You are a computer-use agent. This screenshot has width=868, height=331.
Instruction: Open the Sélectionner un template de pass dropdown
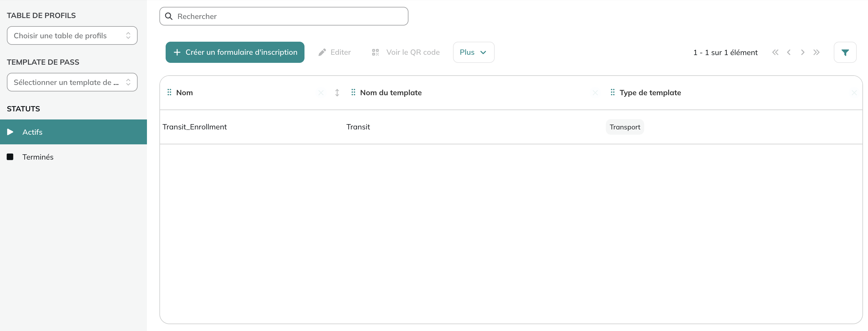pyautogui.click(x=72, y=82)
